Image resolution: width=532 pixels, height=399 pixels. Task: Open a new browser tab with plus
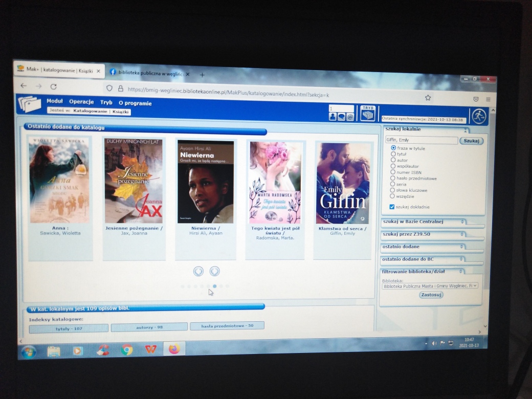202,75
